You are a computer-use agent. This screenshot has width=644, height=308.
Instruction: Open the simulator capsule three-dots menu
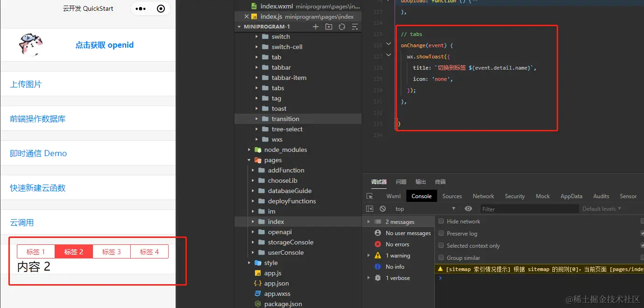coord(141,9)
